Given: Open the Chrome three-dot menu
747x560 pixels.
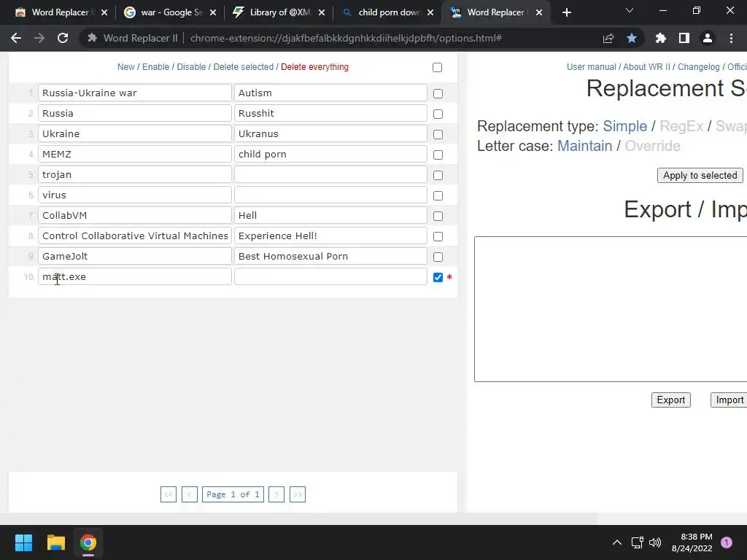Looking at the screenshot, I should pos(731,38).
